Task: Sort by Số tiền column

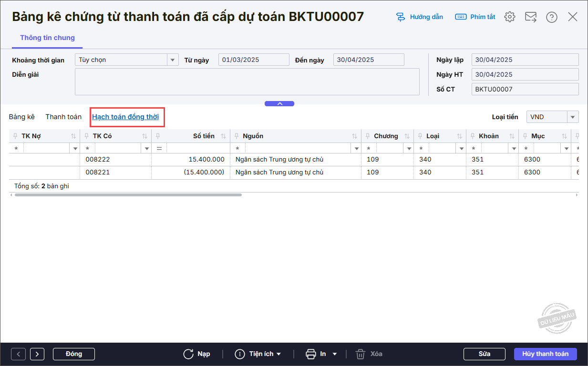Action: [x=223, y=136]
